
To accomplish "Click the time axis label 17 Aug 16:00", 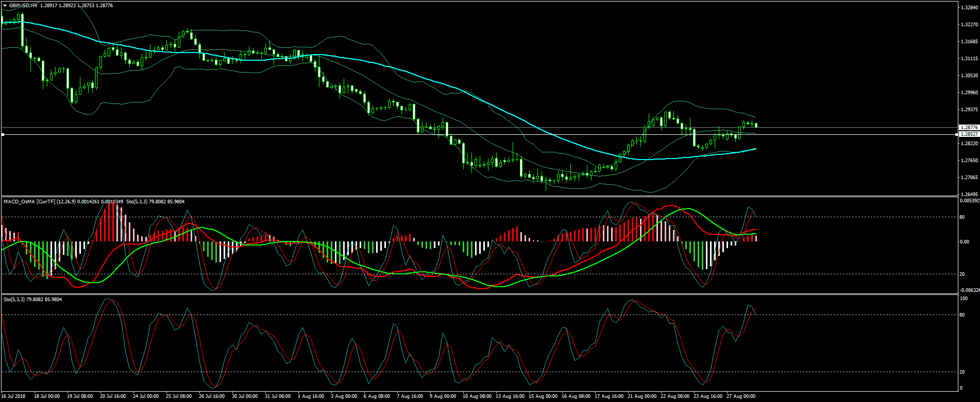I will [x=609, y=396].
